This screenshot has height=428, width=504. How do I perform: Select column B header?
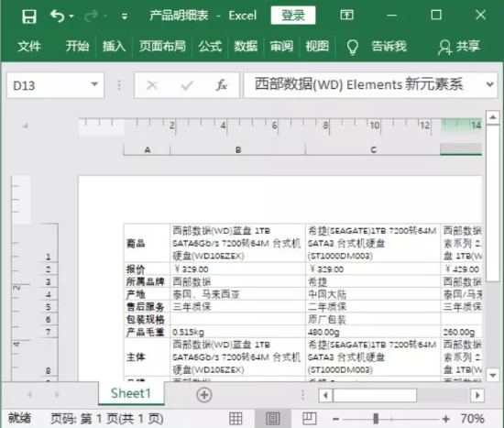pos(238,149)
